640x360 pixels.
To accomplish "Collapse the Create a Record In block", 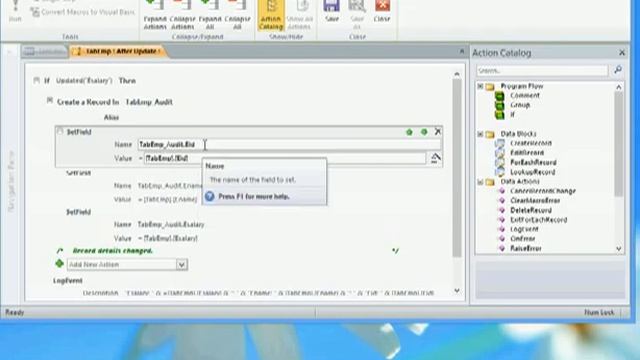I will point(50,100).
